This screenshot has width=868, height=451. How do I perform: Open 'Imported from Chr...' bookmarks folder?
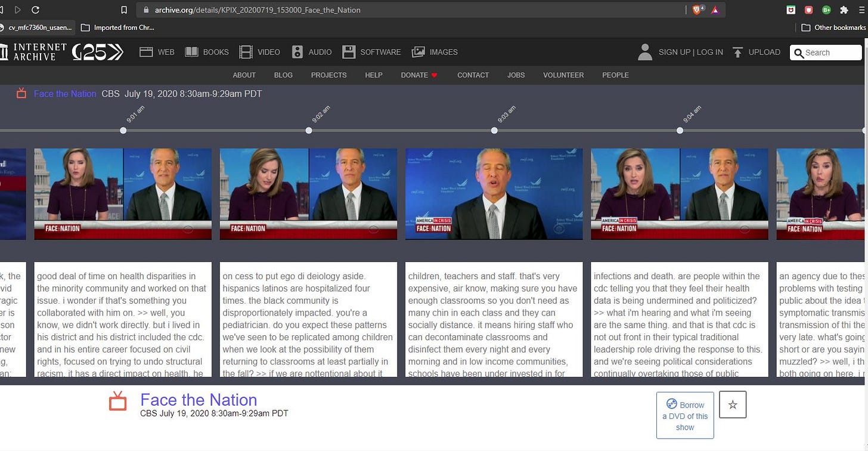[117, 27]
